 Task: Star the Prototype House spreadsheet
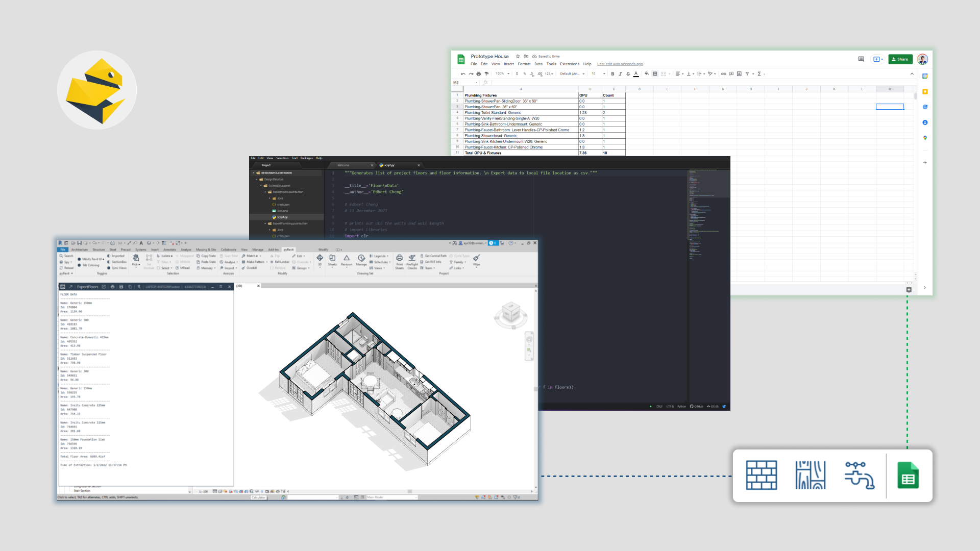tap(518, 57)
